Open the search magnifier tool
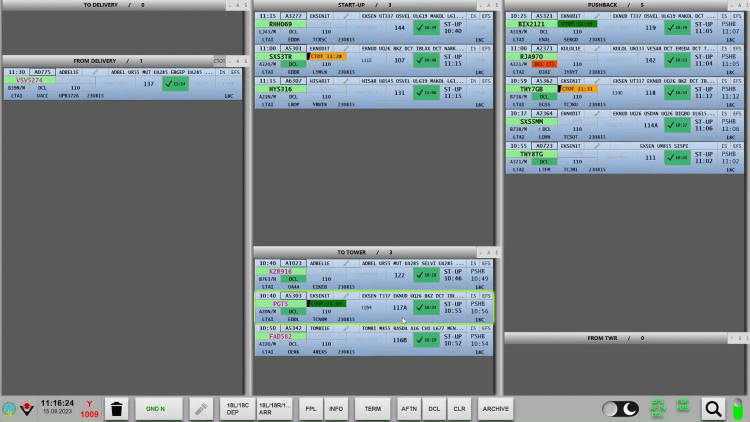Viewport: 750px width, 422px height. pos(712,409)
